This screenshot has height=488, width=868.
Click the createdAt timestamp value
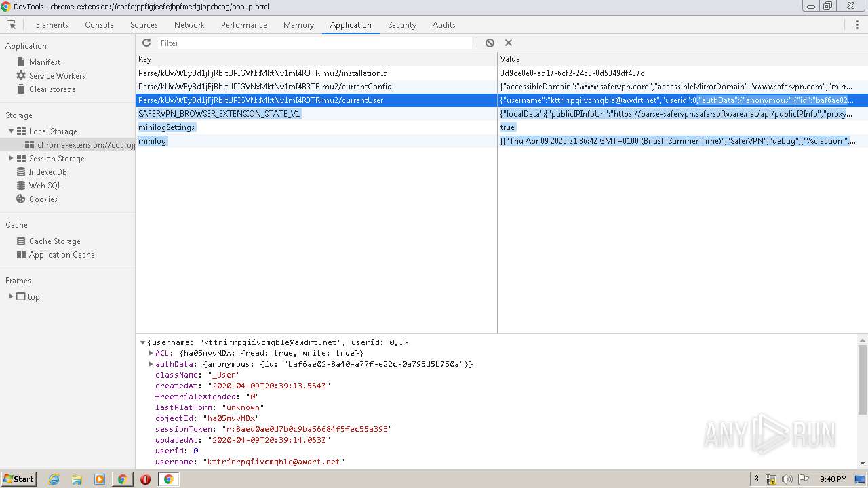[x=269, y=386]
